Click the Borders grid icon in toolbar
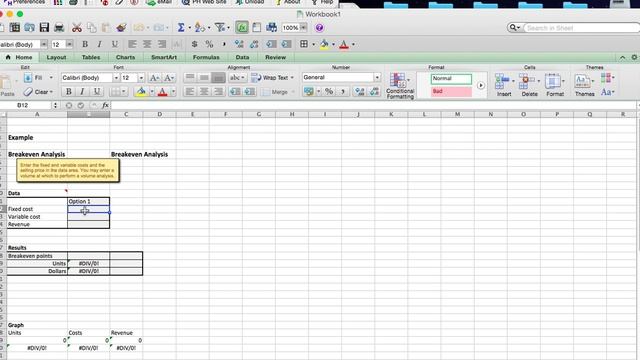640x360 pixels. (x=304, y=44)
